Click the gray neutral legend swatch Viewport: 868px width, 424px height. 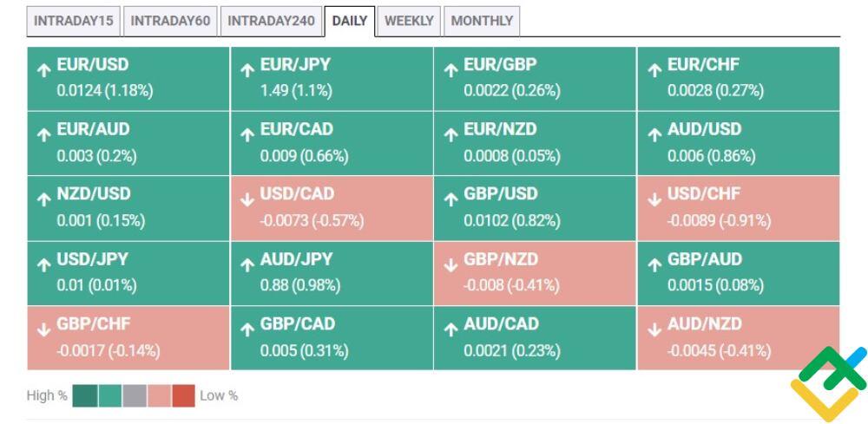(x=135, y=395)
